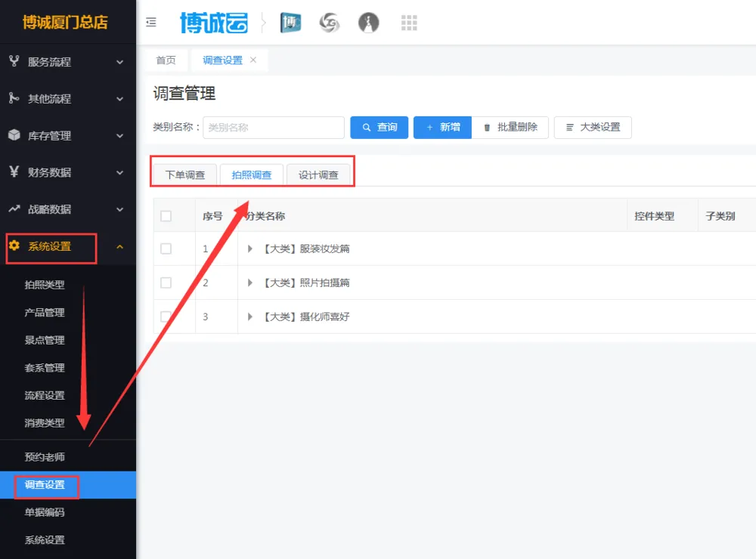The image size is (756, 559).
Task: Tick the select-all checkbox in table header
Action: (x=166, y=216)
